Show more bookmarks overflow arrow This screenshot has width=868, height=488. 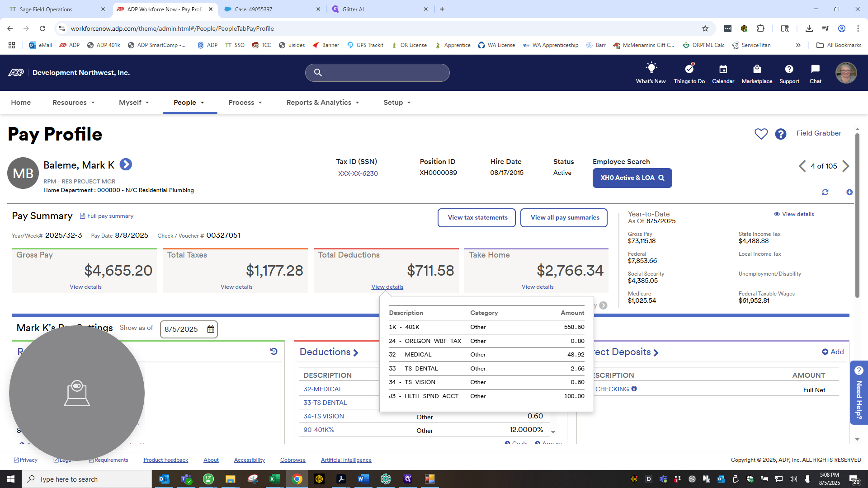(798, 45)
